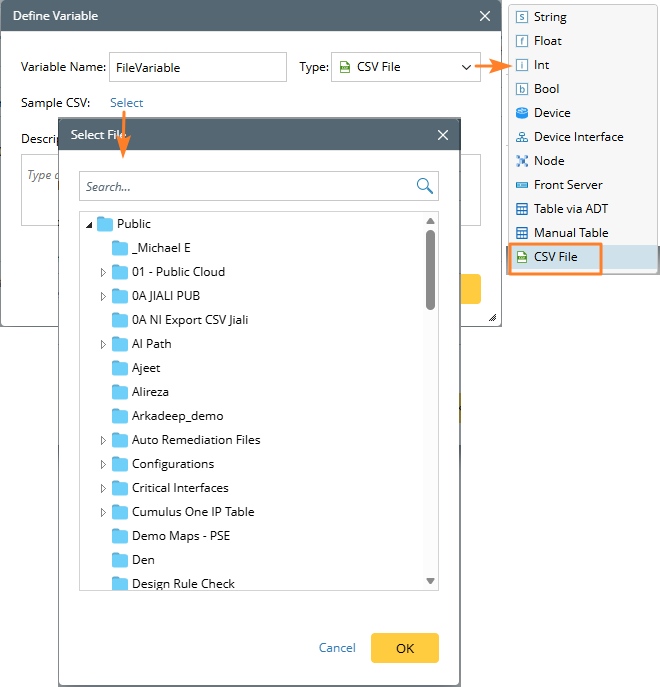This screenshot has height=687, width=660.
Task: Click the Float type icon
Action: 522,41
